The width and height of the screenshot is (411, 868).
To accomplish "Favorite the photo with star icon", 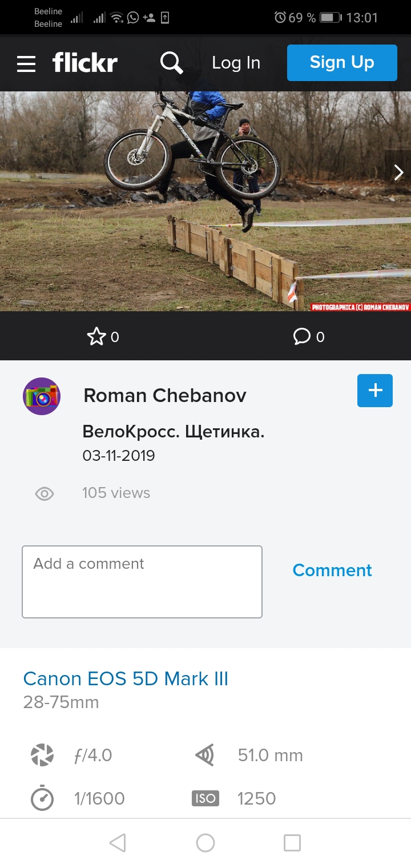I will [96, 337].
